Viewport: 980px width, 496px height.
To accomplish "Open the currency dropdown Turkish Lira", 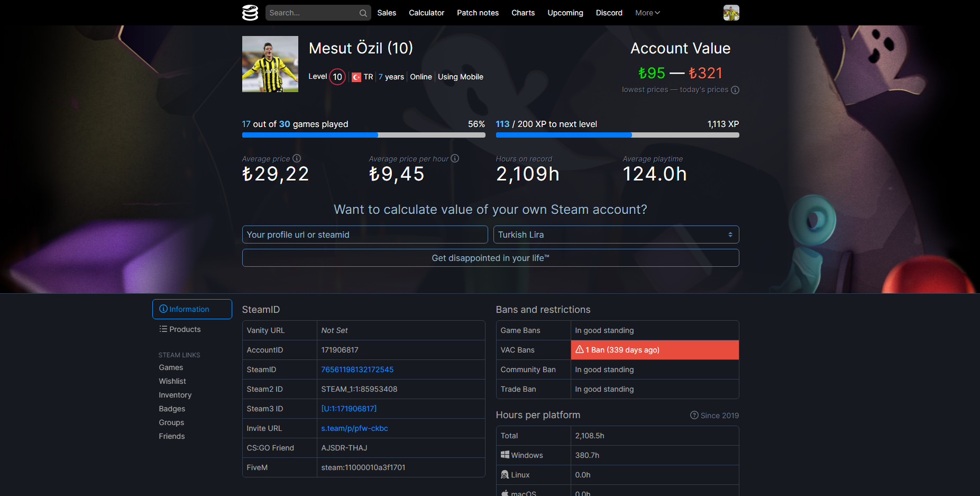I will [616, 235].
